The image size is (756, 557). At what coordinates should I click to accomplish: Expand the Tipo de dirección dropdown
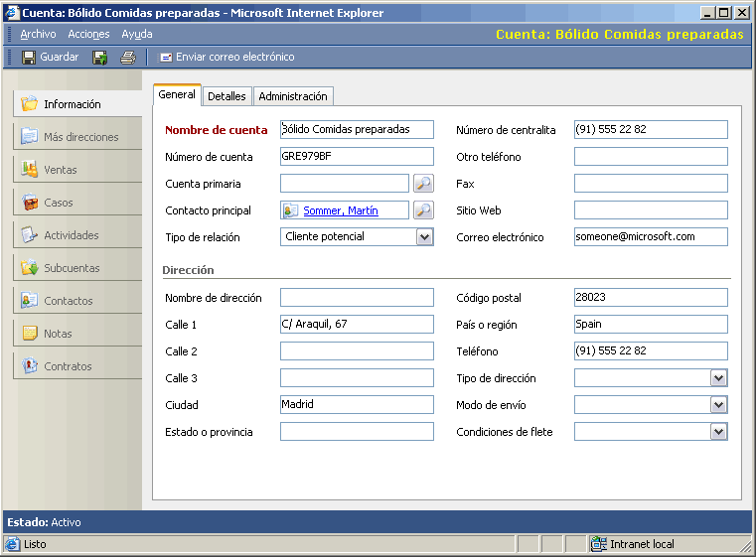point(718,378)
